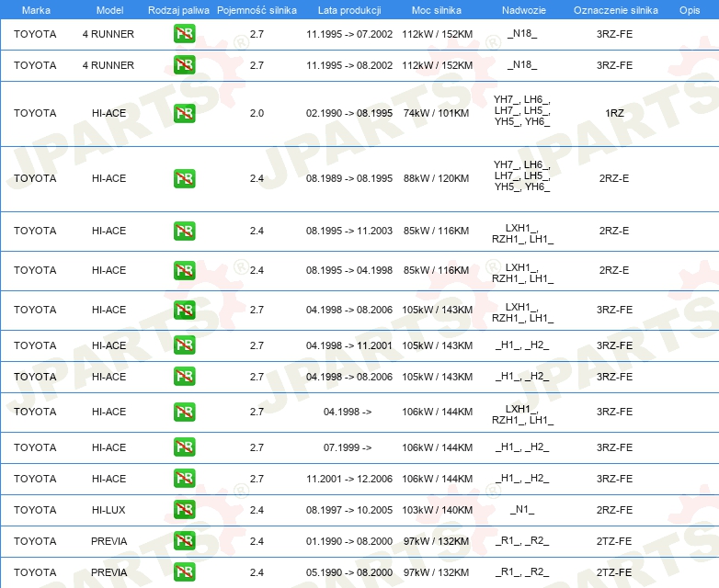Select the fuel type icon in HI-LUX row
The width and height of the screenshot is (719, 588).
click(x=184, y=510)
